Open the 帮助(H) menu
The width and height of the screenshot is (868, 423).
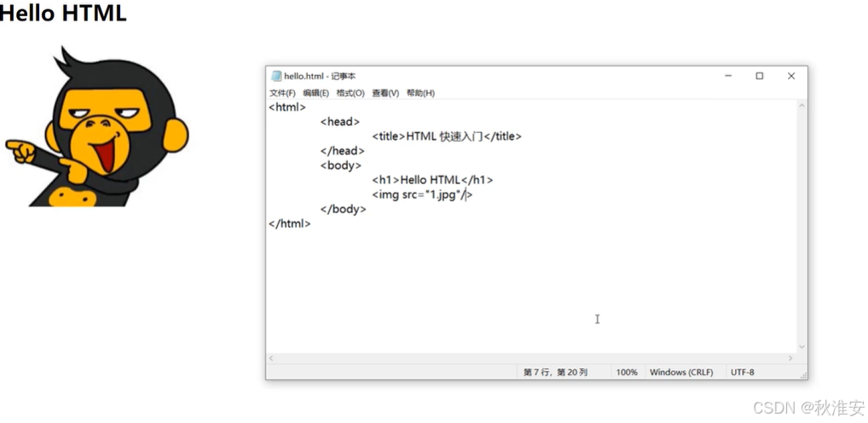coord(420,93)
